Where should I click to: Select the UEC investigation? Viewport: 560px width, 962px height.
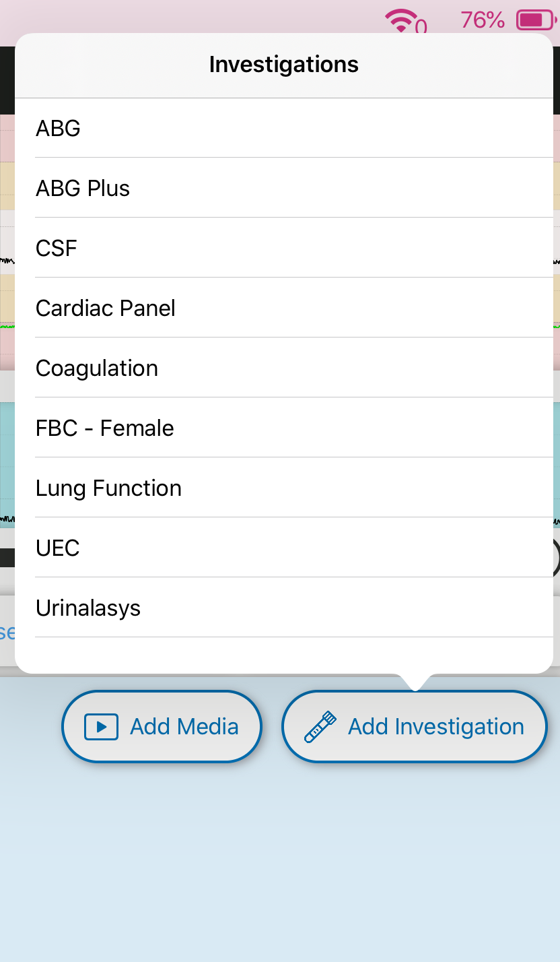[x=58, y=548]
